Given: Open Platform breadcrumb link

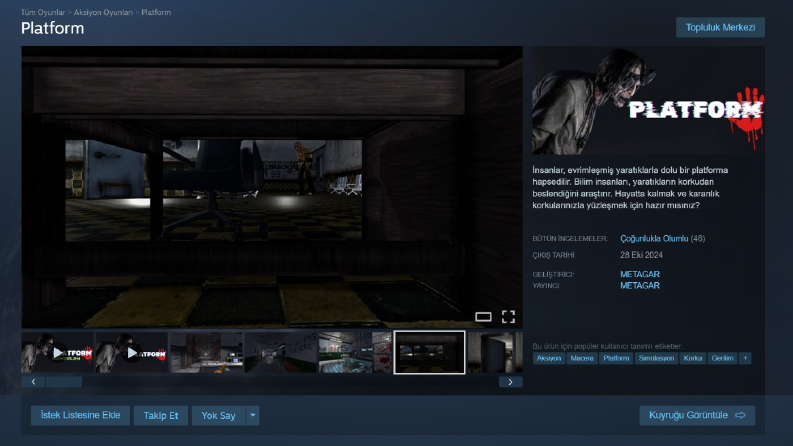Looking at the screenshot, I should (x=156, y=12).
